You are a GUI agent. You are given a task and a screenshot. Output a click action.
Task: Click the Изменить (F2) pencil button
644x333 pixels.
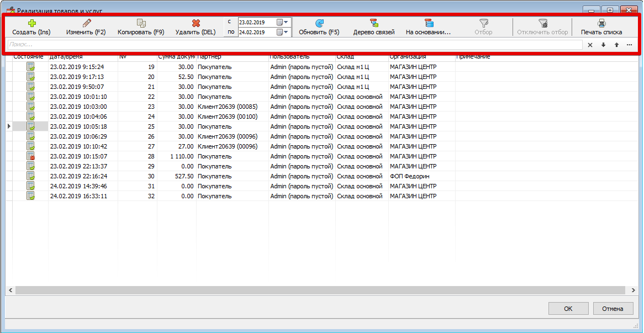coord(86,27)
